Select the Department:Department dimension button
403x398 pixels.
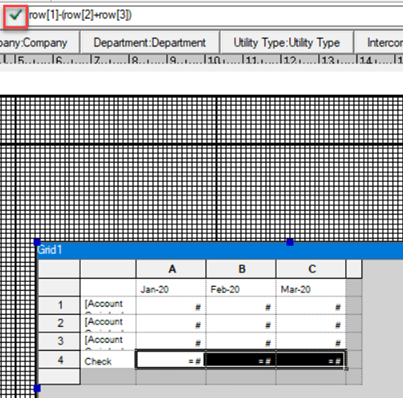pyautogui.click(x=150, y=43)
